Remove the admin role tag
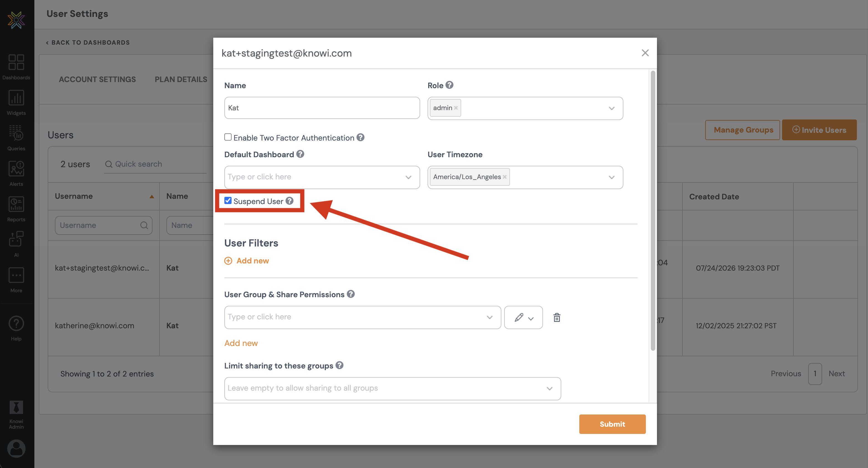868x468 pixels. click(x=456, y=108)
